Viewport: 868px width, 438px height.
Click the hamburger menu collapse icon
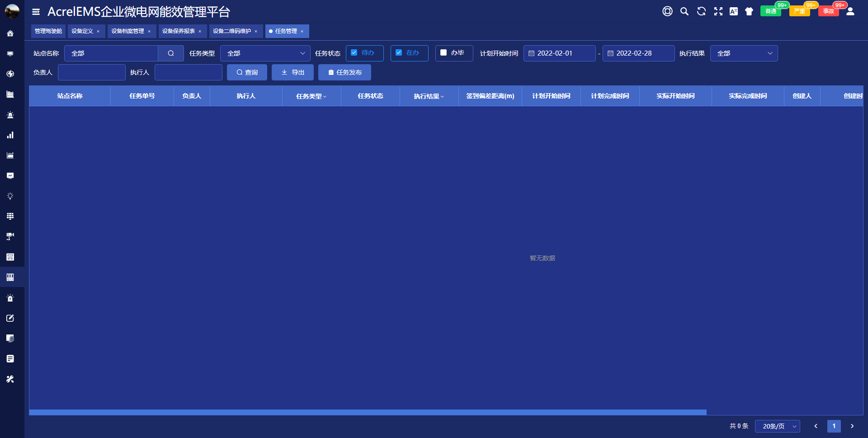point(36,12)
